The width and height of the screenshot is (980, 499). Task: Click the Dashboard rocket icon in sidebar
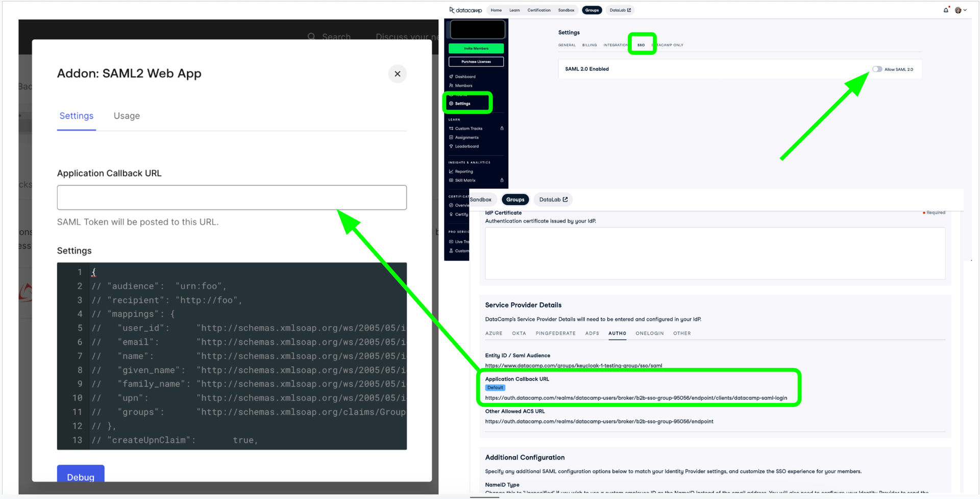pos(451,77)
